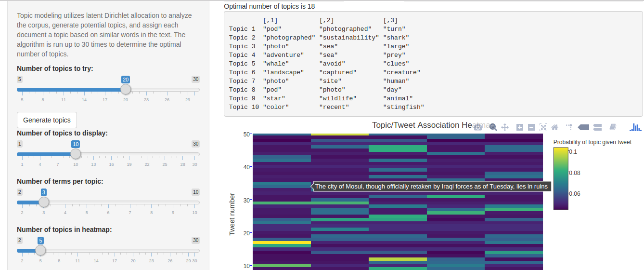Viewport: 644px width, 270px height.
Task: Click the 'Number of topics to try' slider handle
Action: pos(126,89)
